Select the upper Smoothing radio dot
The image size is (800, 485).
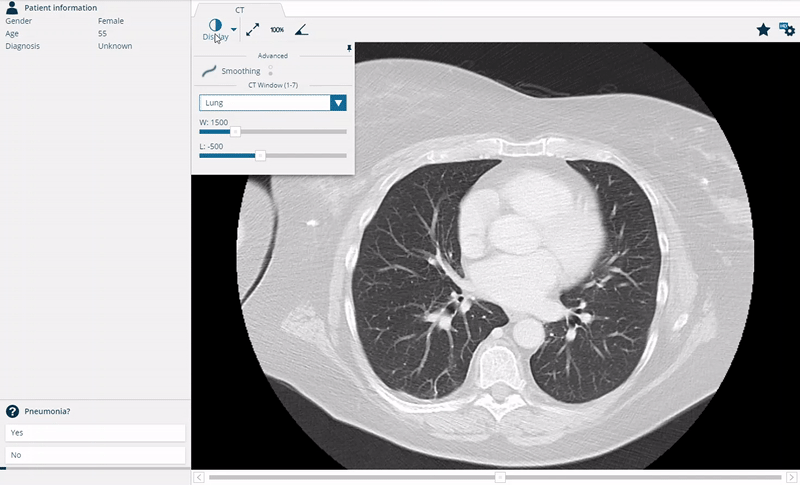[x=270, y=67]
